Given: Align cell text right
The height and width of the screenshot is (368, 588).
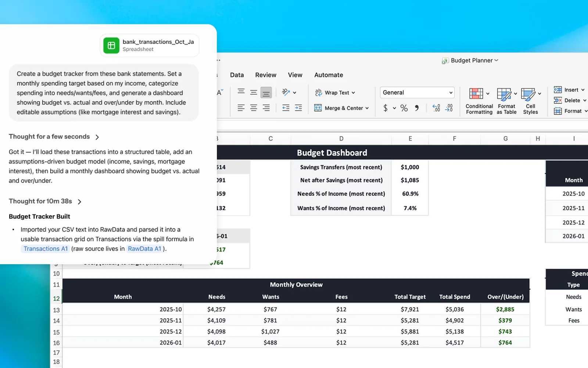Looking at the screenshot, I should pos(266,108).
